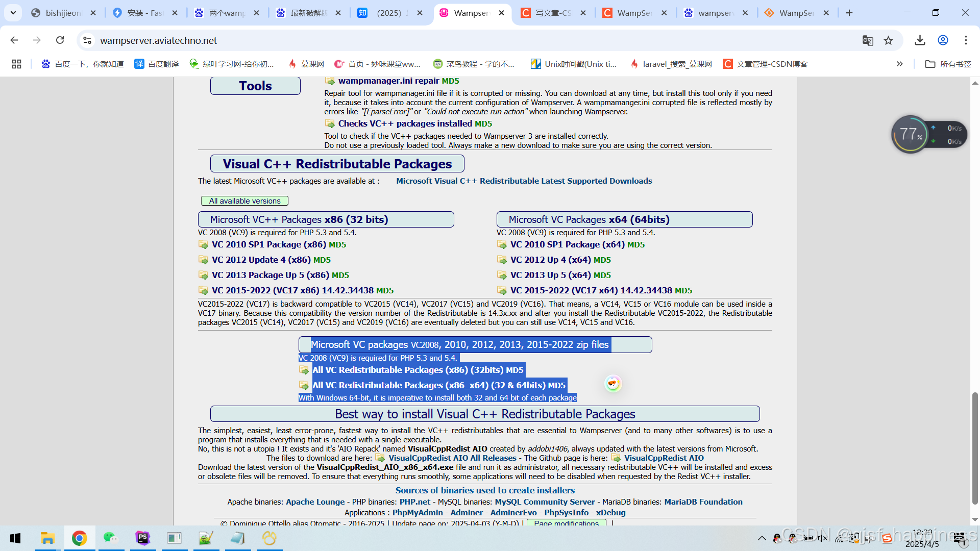Show hidden system tray icons
Image resolution: width=980 pixels, height=551 pixels.
[x=762, y=538]
